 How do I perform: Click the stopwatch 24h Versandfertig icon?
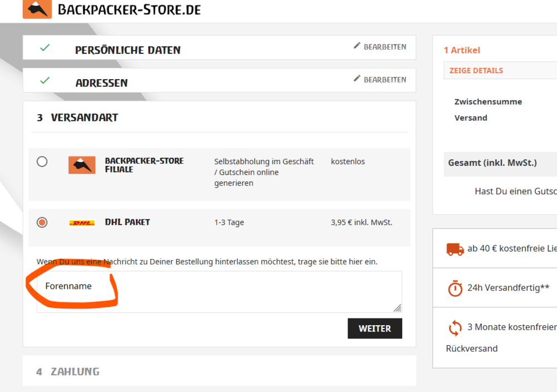coord(455,288)
